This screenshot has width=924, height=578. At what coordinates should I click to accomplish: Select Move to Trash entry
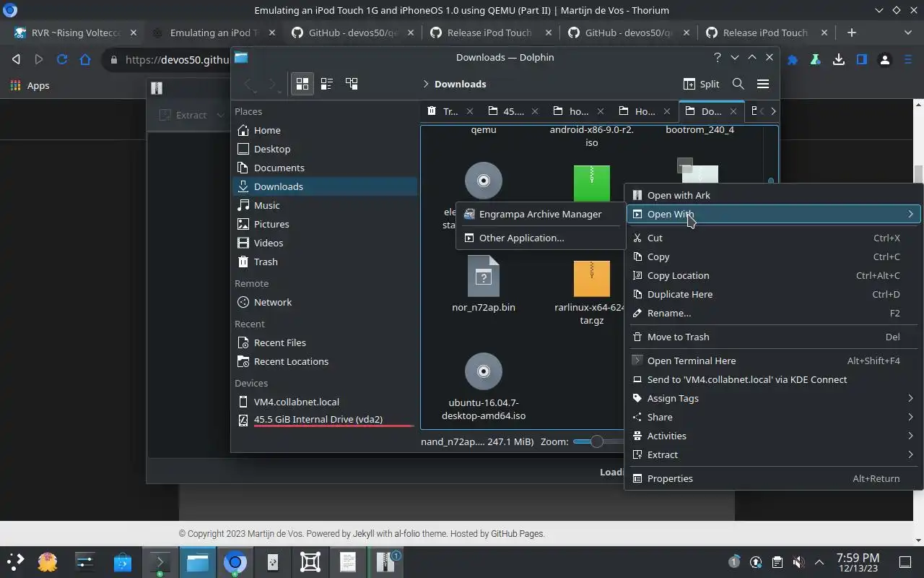coord(773,337)
